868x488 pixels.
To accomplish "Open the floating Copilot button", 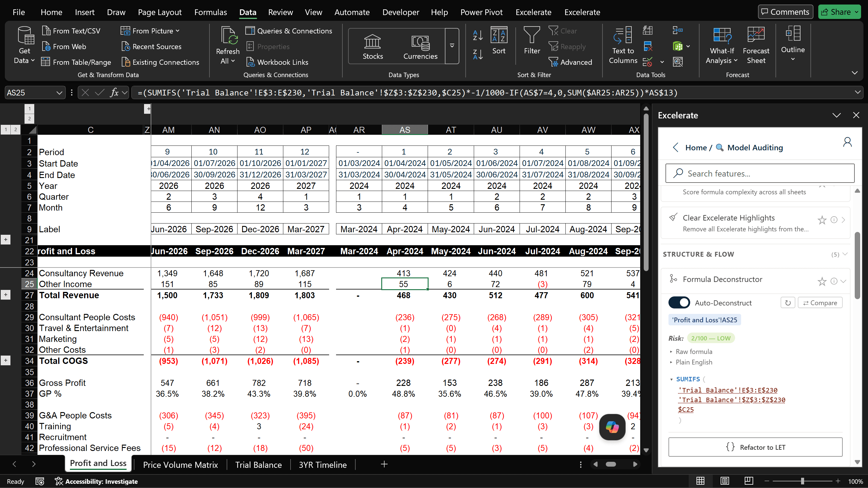I will click(612, 427).
